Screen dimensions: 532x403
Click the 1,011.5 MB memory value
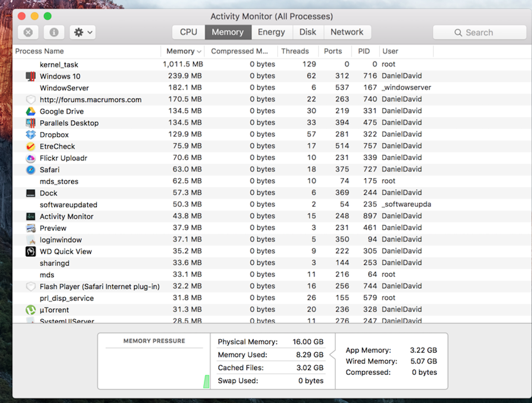pyautogui.click(x=183, y=64)
